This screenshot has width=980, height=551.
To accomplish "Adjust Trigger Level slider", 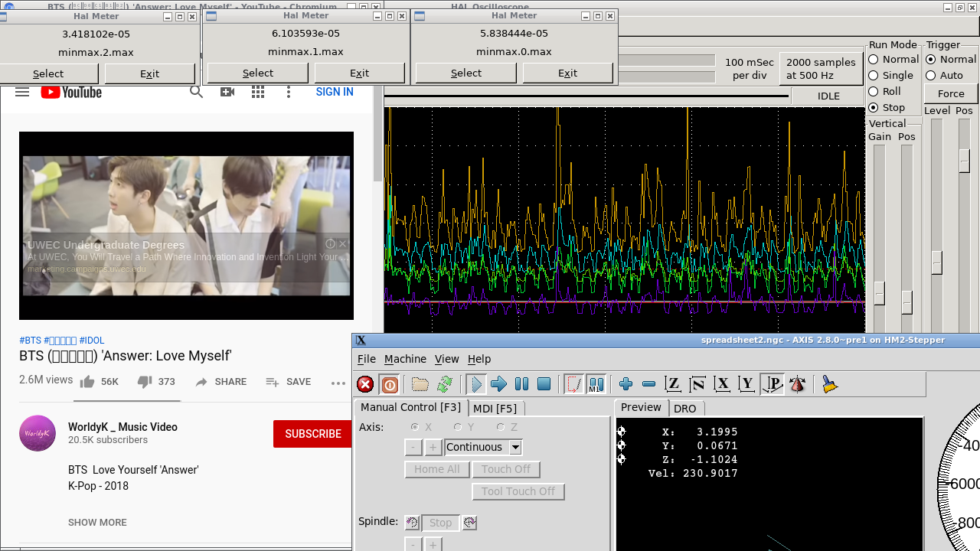I will (936, 262).
